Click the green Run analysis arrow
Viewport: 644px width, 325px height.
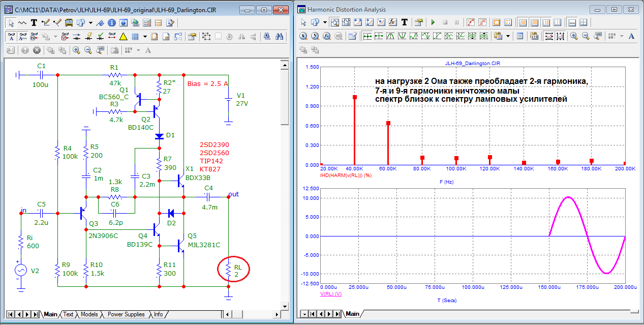pyautogui.click(x=433, y=22)
